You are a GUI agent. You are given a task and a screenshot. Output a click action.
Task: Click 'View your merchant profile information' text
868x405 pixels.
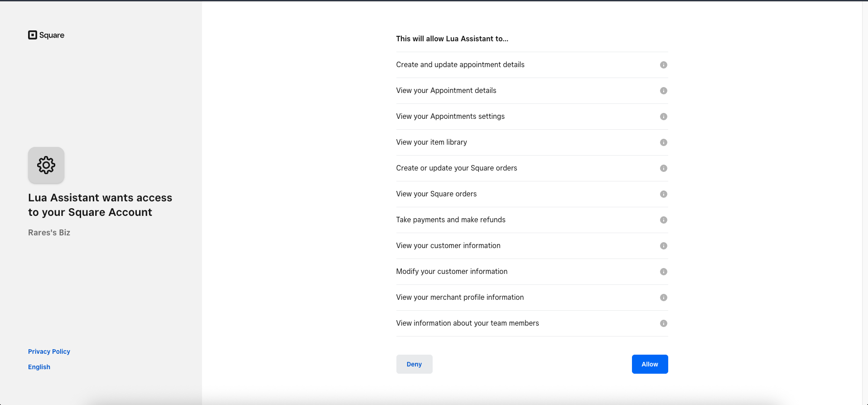[460, 298]
